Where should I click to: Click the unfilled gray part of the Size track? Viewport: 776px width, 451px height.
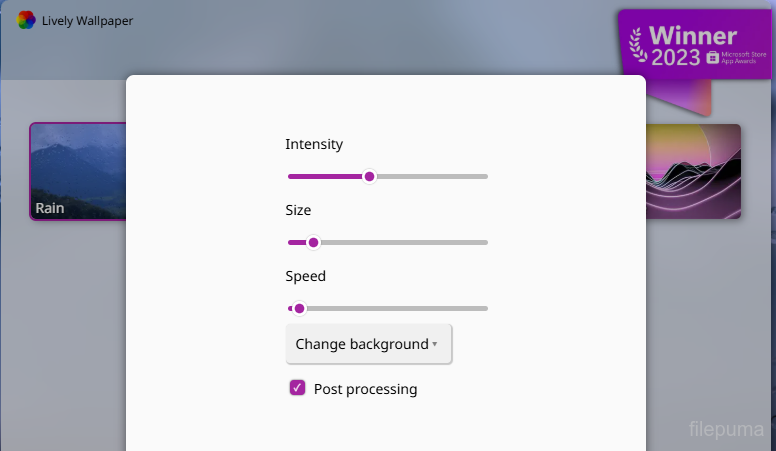point(402,242)
